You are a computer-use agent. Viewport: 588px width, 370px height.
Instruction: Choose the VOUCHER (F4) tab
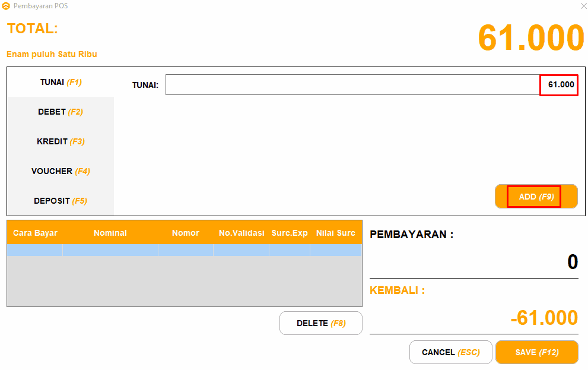61,171
